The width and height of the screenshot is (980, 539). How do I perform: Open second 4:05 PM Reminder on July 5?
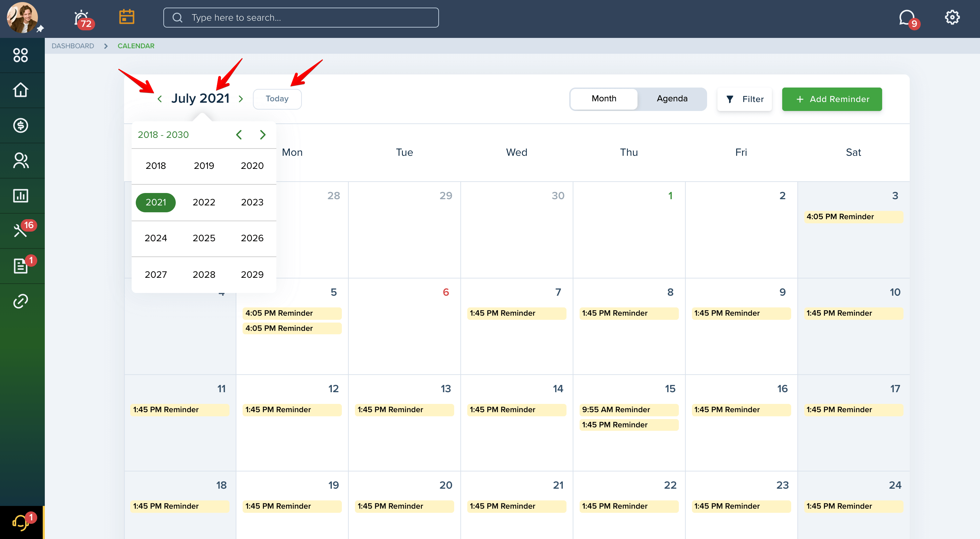tap(292, 328)
